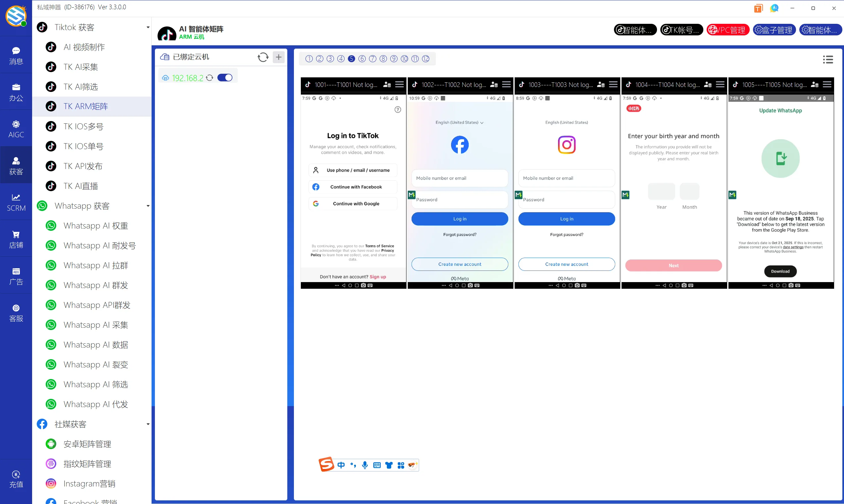Click the account icon on device 1003 header
Image resolution: width=844 pixels, height=504 pixels.
[x=601, y=84]
